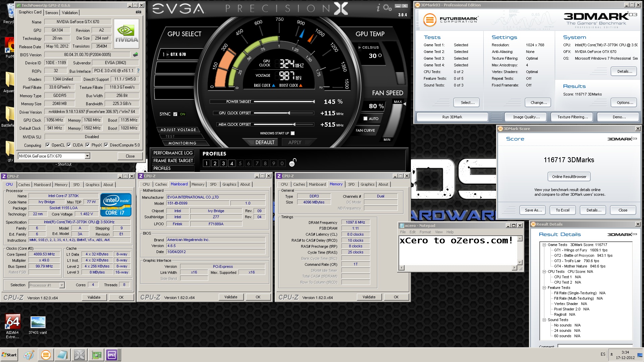The image size is (644, 362).
Task: Switch to Notepad taskbar button
Action: click(62, 355)
